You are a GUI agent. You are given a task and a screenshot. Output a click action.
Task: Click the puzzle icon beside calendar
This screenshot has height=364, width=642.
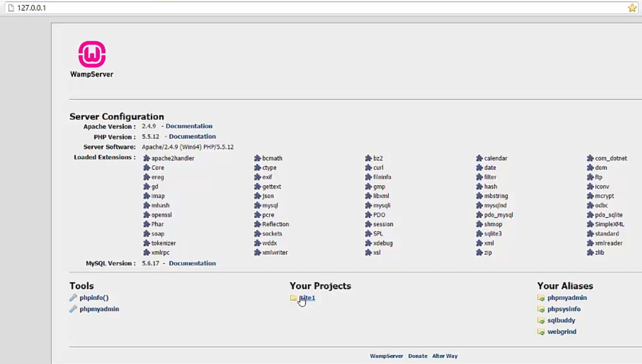pyautogui.click(x=480, y=158)
